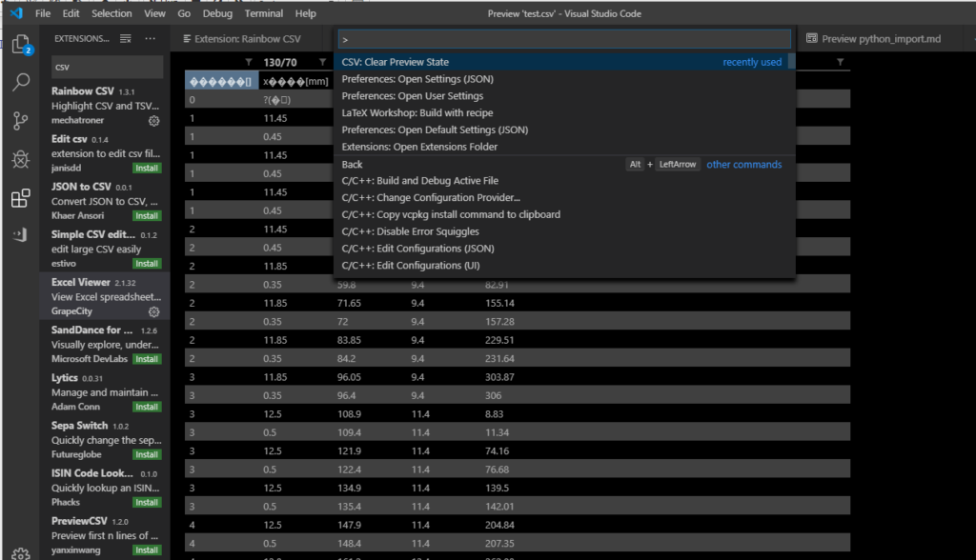Click table cell with value 207.35
Image resolution: width=976 pixels, height=560 pixels.
tap(499, 543)
